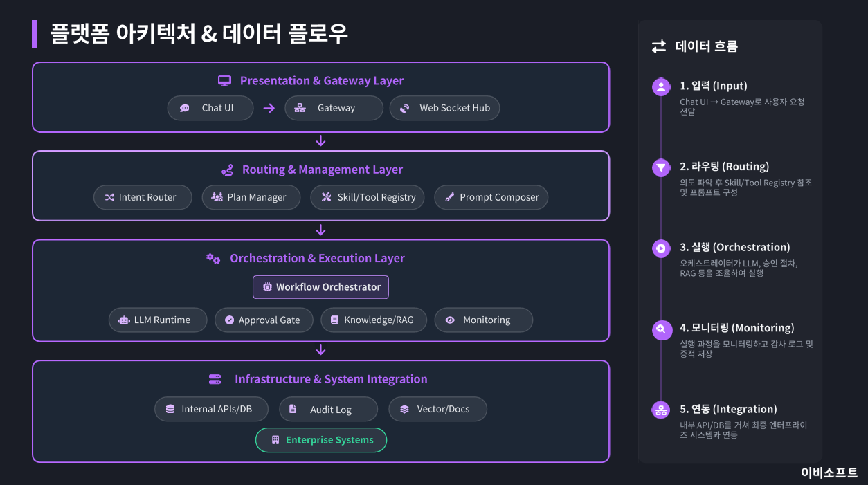Click the swap arrows icon beside 데이터 흐름
Image resolution: width=868 pixels, height=485 pixels.
pos(659,46)
